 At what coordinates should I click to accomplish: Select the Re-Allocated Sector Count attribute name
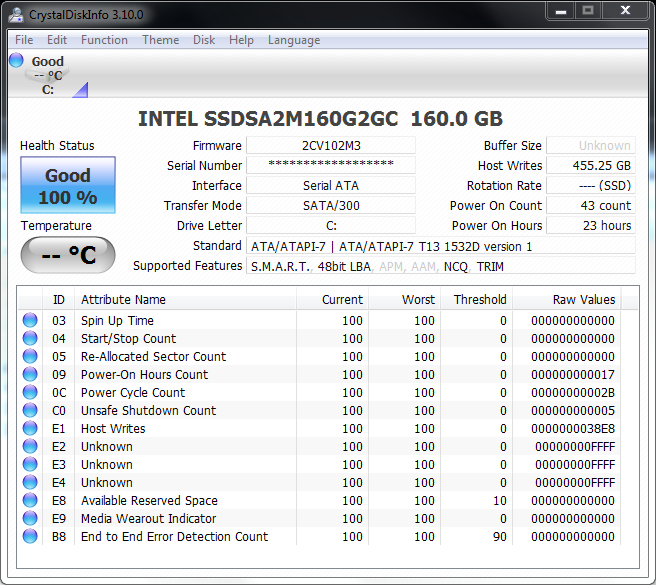click(153, 357)
